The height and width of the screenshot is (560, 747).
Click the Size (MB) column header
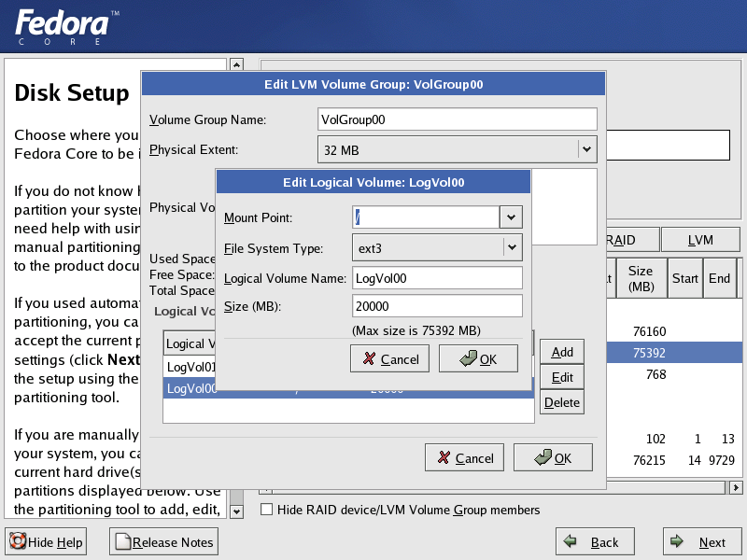[641, 278]
